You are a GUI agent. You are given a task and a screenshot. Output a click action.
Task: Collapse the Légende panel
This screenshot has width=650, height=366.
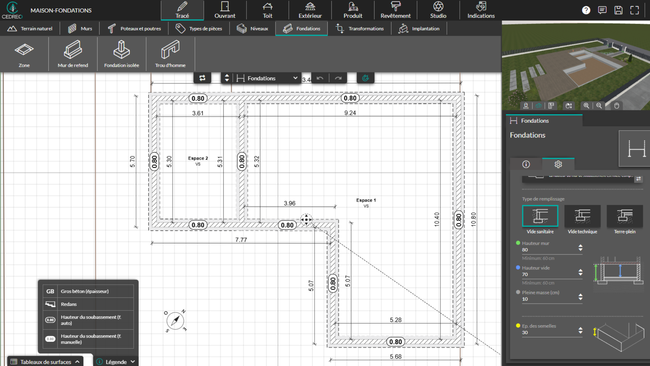pos(116,361)
